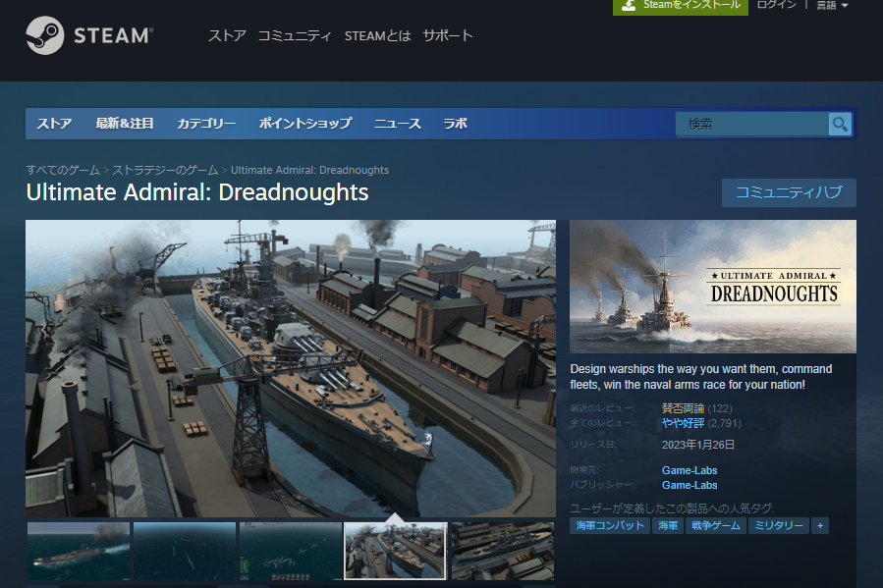Screen dimensions: 883x588
Task: Select the highlighted shipyard dock thumbnail
Action: (x=395, y=551)
